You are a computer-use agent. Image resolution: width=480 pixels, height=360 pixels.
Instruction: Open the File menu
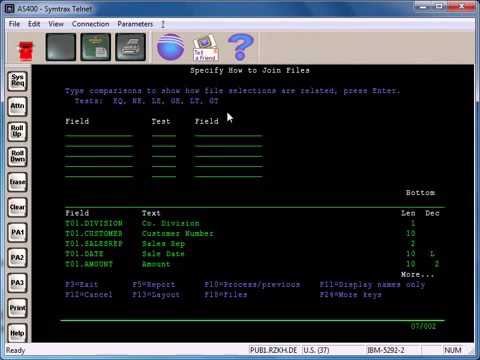click(14, 24)
